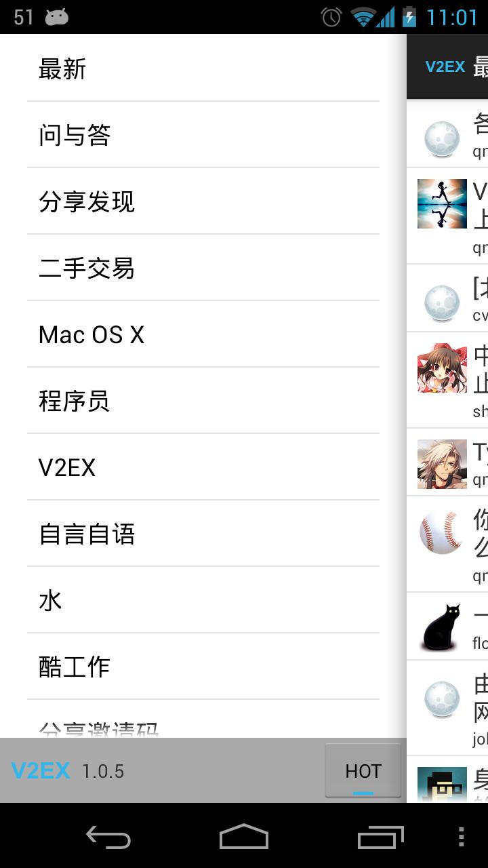This screenshot has height=868, width=488.
Task: Open the recent apps navigation icon
Action: (380, 837)
